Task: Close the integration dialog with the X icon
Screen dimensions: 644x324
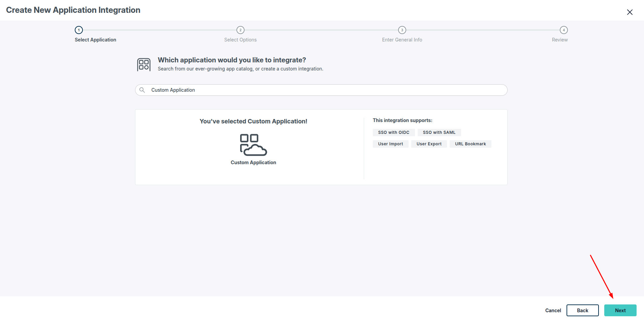Action: coord(630,12)
